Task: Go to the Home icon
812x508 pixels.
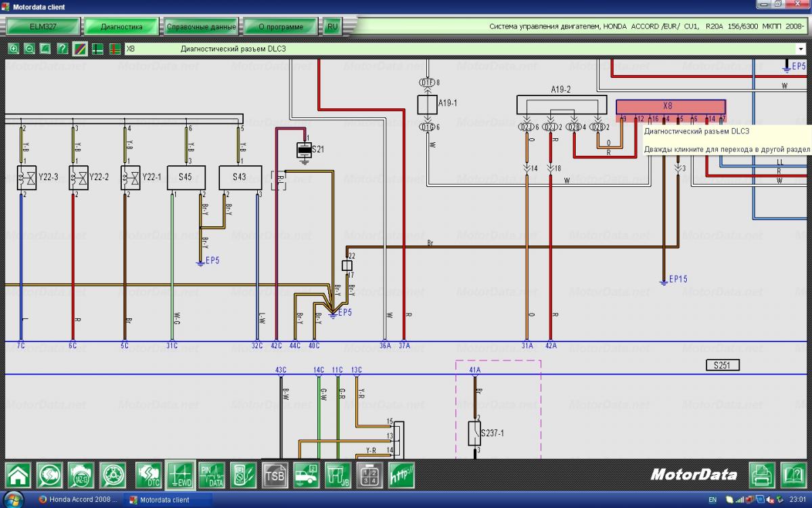Action: pyautogui.click(x=19, y=475)
